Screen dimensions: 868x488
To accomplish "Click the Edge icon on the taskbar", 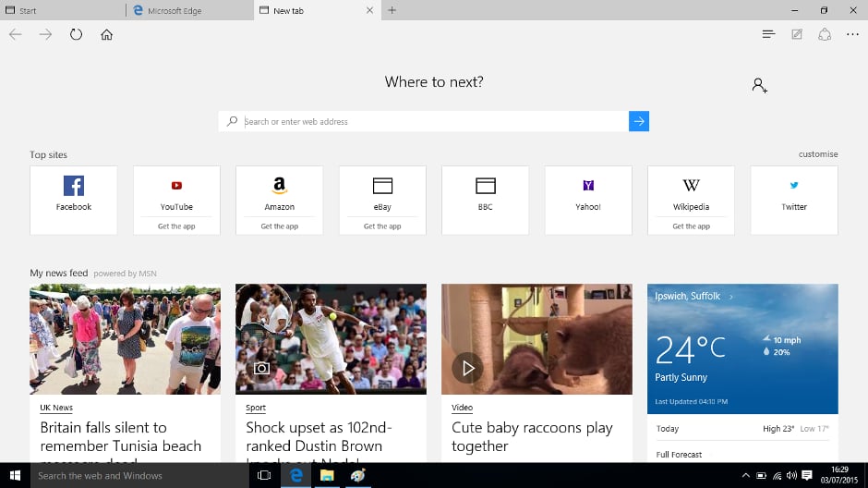I will [296, 475].
